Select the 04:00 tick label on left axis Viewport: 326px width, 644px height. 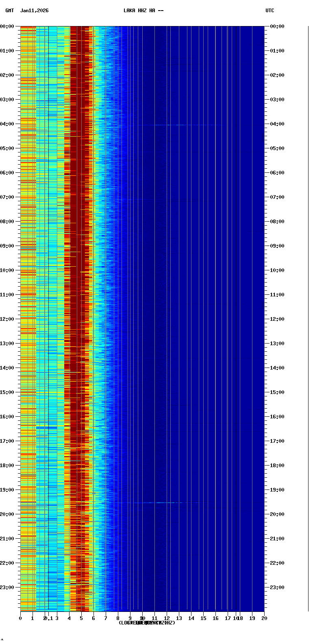click(x=7, y=124)
